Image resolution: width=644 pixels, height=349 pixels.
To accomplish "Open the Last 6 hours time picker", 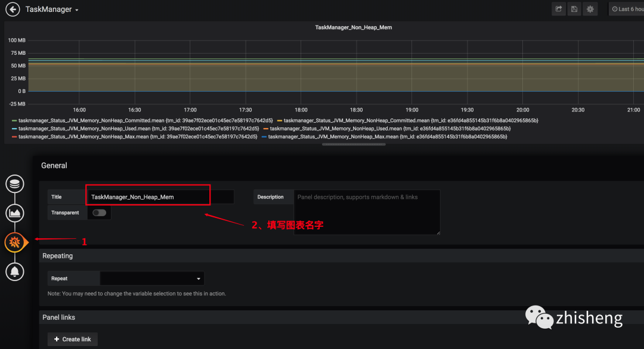I will (626, 9).
